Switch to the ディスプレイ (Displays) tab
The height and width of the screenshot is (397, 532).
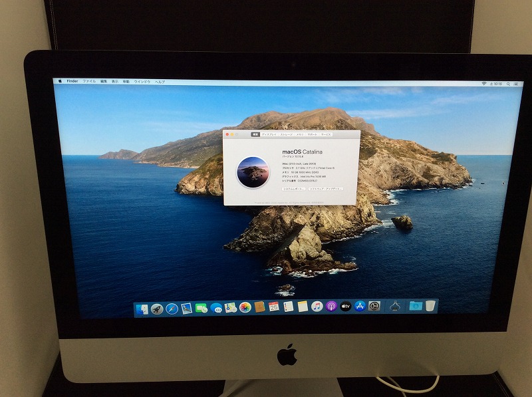(x=269, y=134)
